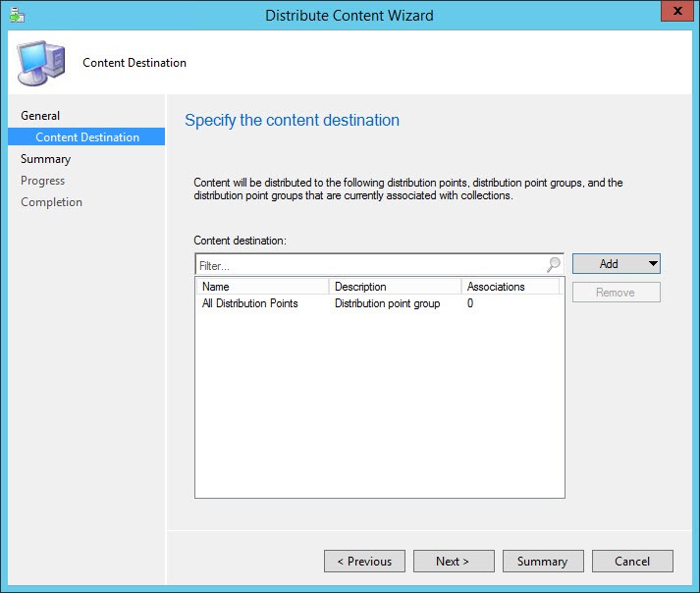
Task: Select the Progress step in the sidebar
Action: 42,181
